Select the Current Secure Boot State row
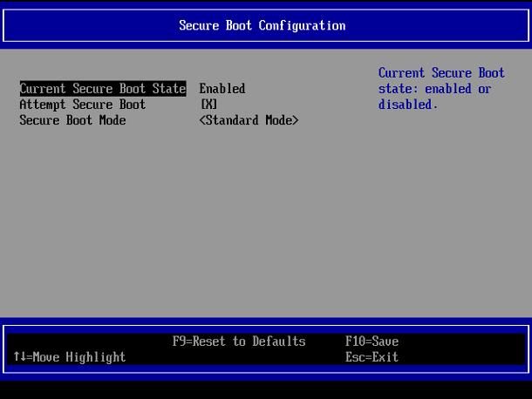The width and height of the screenshot is (532, 399). (x=103, y=89)
